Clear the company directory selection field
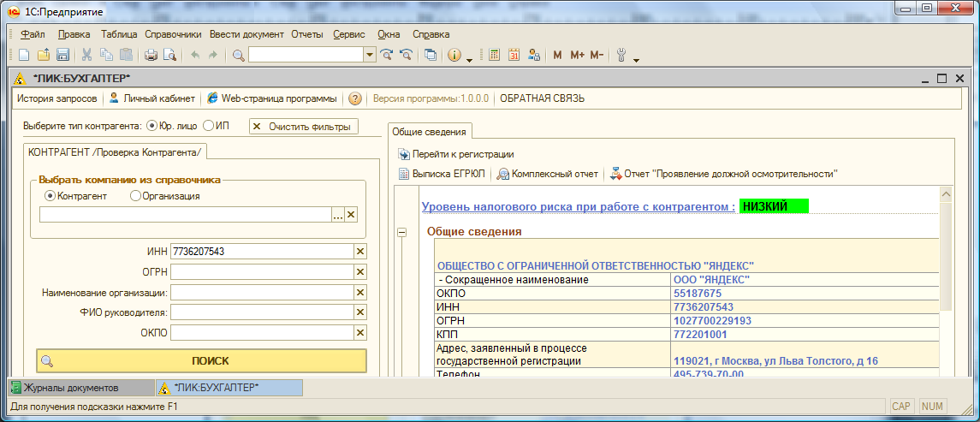Image resolution: width=980 pixels, height=422 pixels. [351, 215]
